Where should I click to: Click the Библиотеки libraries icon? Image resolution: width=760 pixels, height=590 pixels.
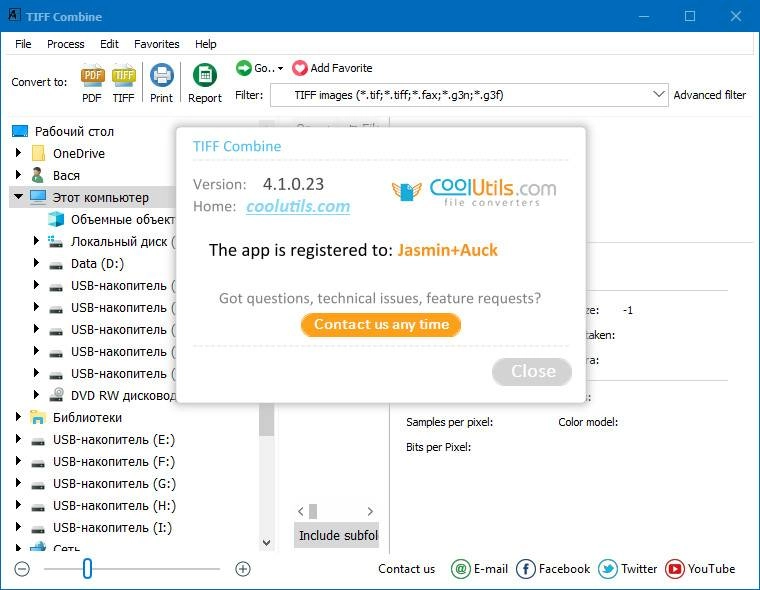[38, 417]
